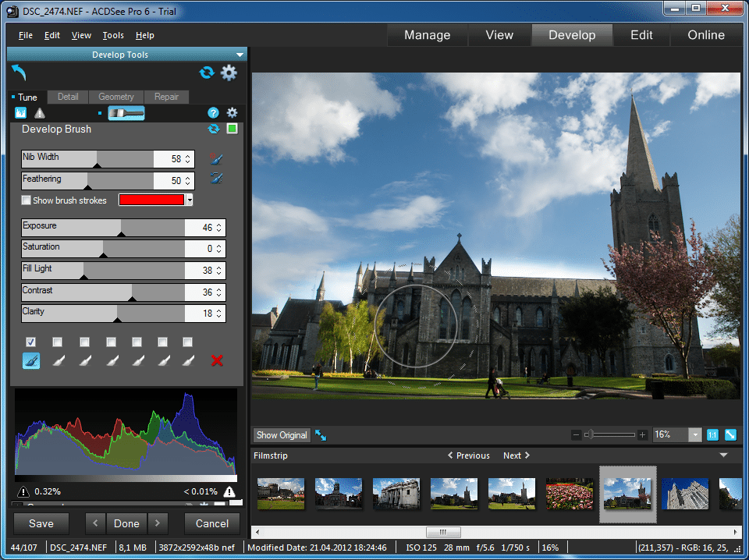Click the filmstrip scrollbar right arrow

click(736, 532)
